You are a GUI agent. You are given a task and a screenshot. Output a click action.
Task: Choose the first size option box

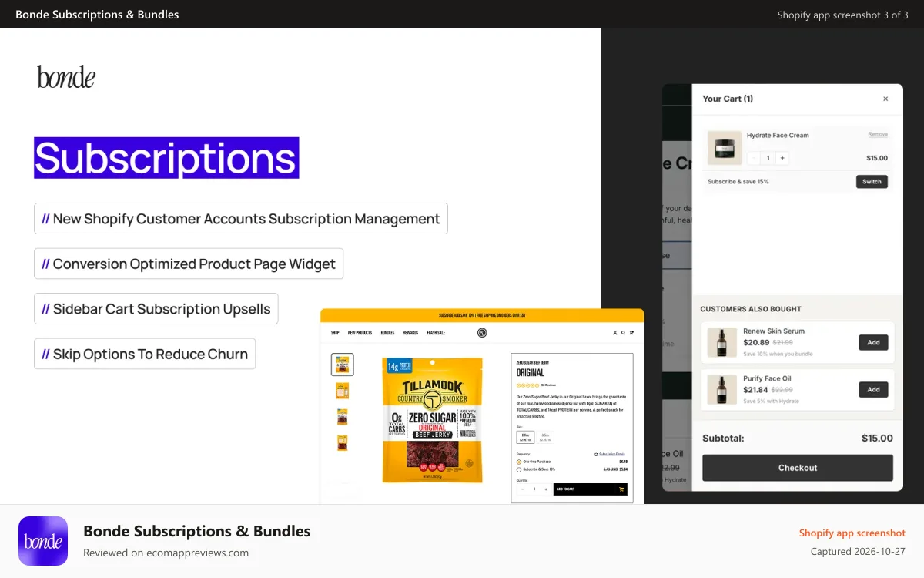pyautogui.click(x=525, y=437)
